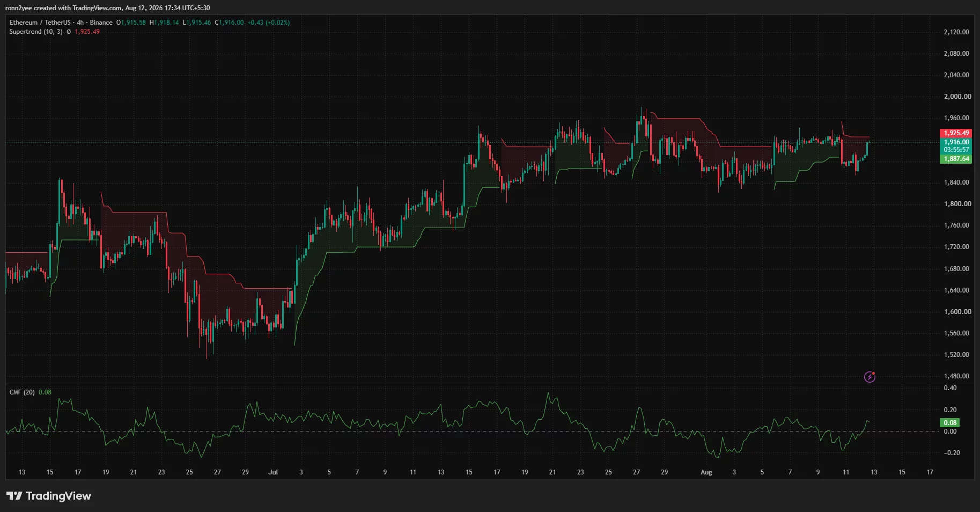Click the 2,000.00 price axis label

956,97
